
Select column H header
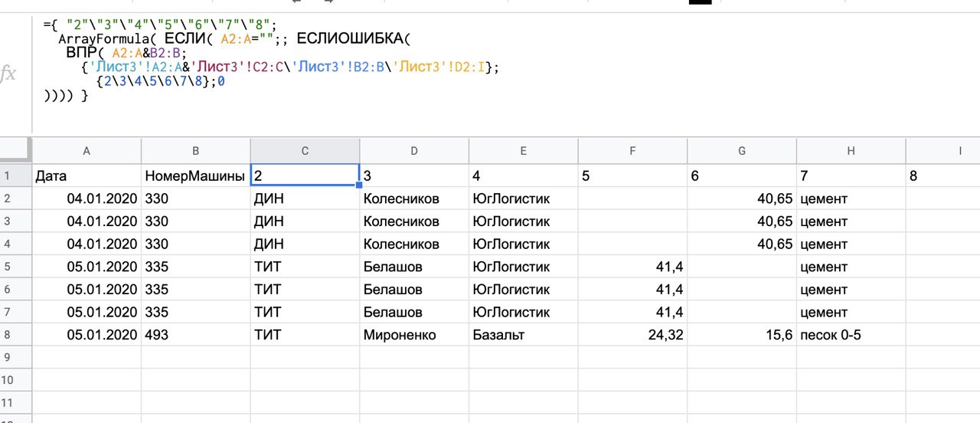pos(851,151)
